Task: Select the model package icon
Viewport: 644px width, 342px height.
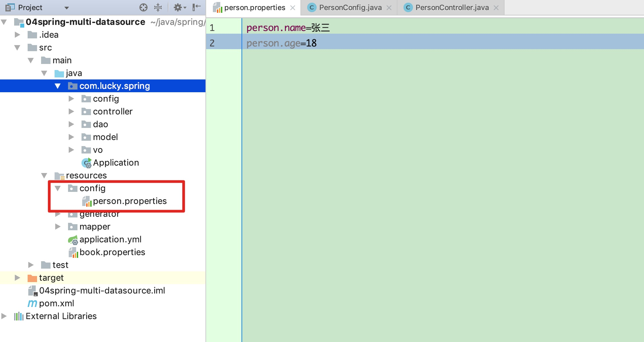Action: click(86, 137)
